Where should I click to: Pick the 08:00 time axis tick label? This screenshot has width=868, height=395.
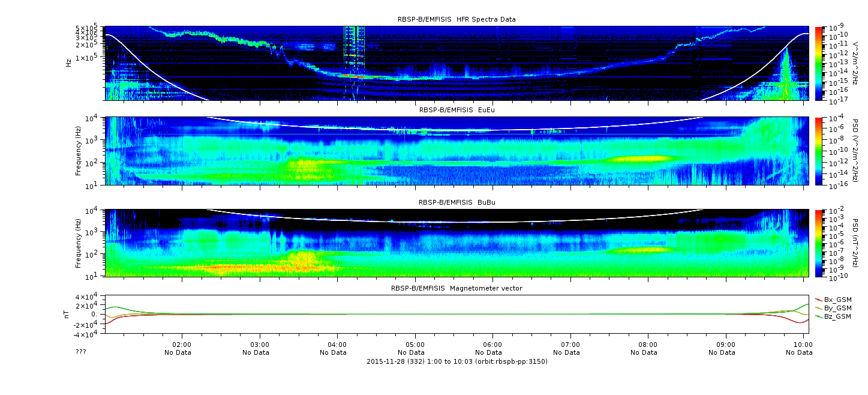[648, 345]
